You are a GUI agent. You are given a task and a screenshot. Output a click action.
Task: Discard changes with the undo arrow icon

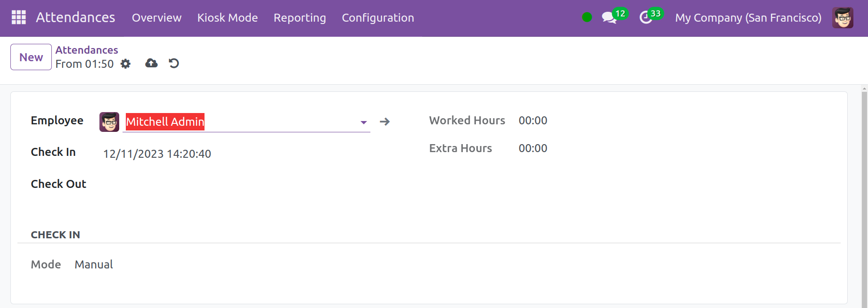pyautogui.click(x=174, y=63)
